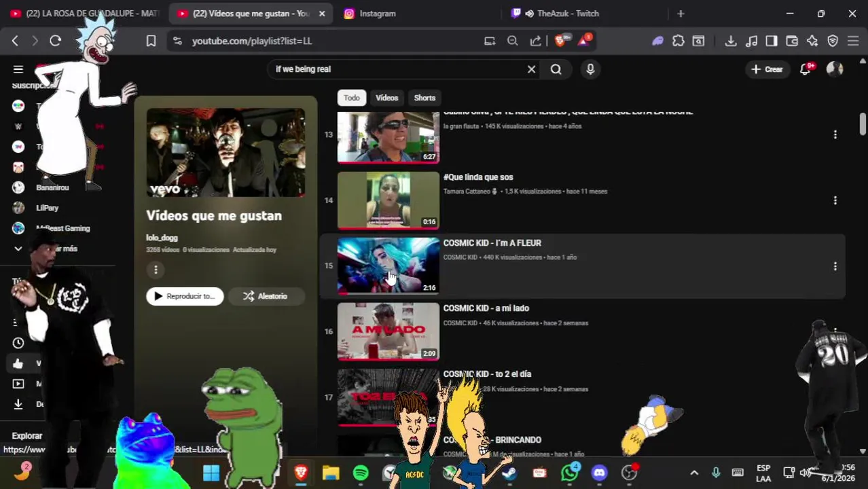868x489 pixels.
Task: Play the Que linda que sos thumbnail
Action: pyautogui.click(x=388, y=200)
